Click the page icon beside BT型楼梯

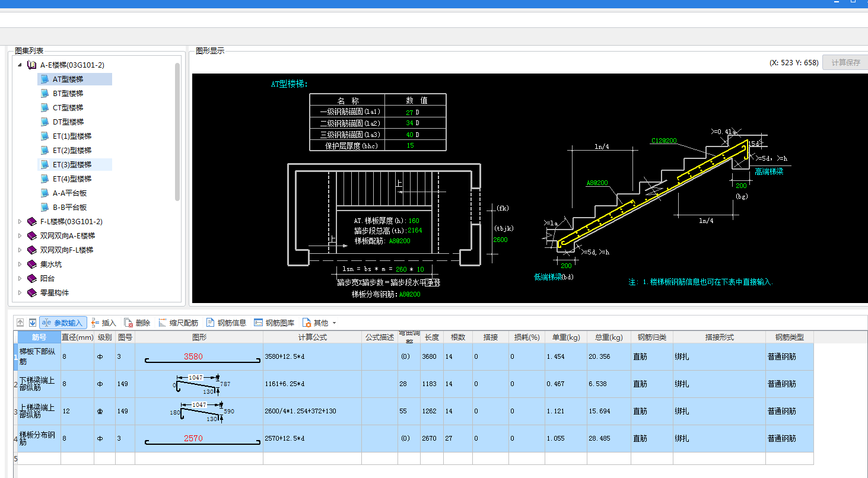coord(44,94)
